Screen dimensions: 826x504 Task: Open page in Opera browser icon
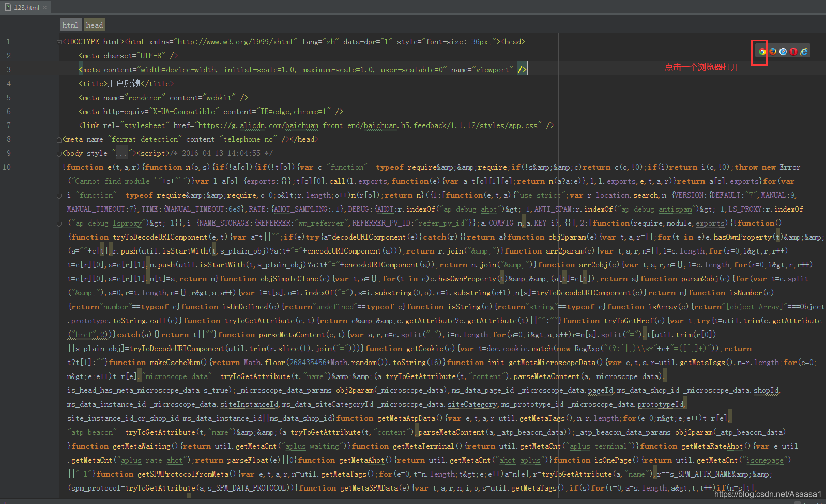pos(793,52)
